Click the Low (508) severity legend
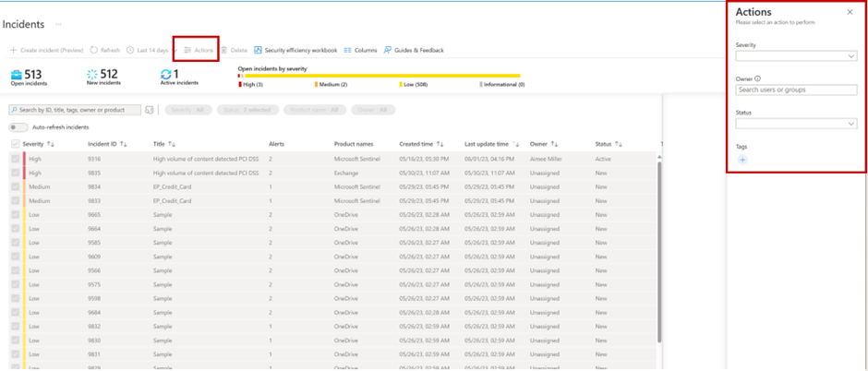868x371 pixels. (414, 85)
